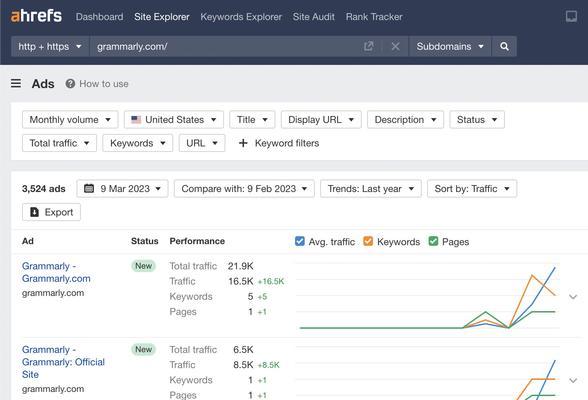Open the hamburger sidebar menu
588x400 pixels.
[x=16, y=83]
